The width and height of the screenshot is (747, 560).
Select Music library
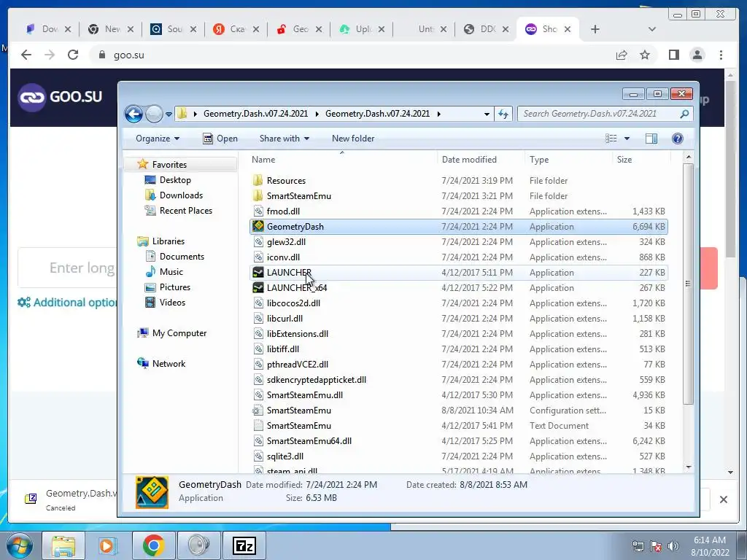click(171, 272)
